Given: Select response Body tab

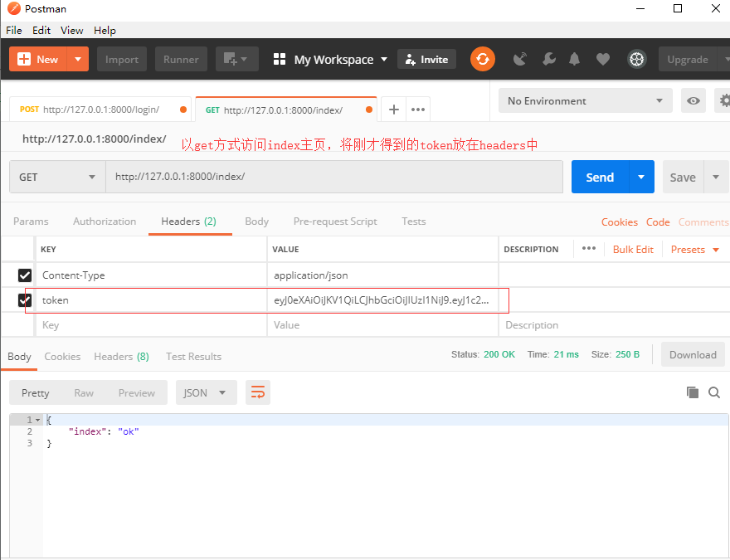Looking at the screenshot, I should tap(19, 357).
